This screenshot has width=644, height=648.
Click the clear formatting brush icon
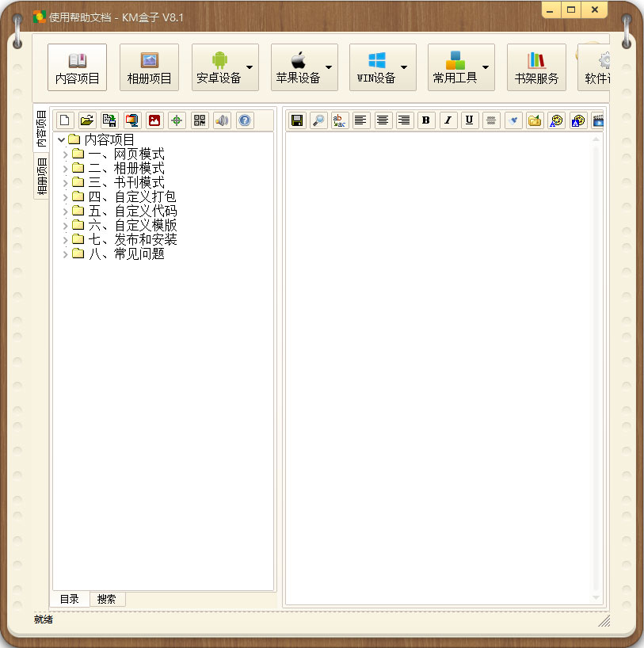[513, 120]
